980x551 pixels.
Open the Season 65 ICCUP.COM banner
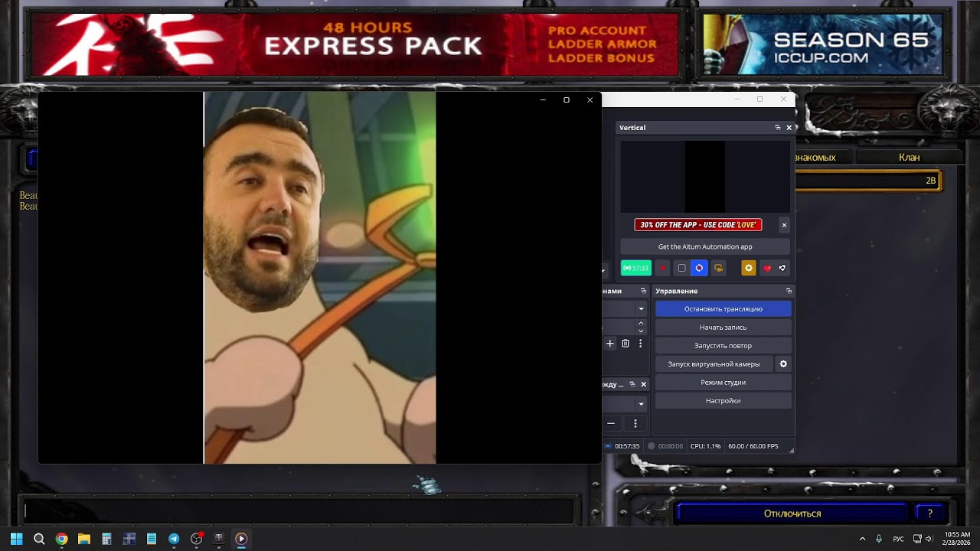[823, 44]
